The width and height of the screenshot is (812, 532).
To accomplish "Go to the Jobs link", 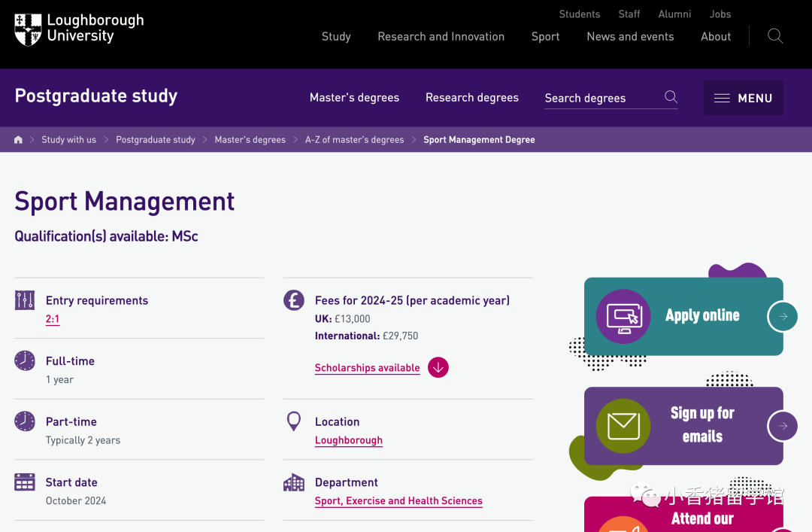I will (720, 14).
